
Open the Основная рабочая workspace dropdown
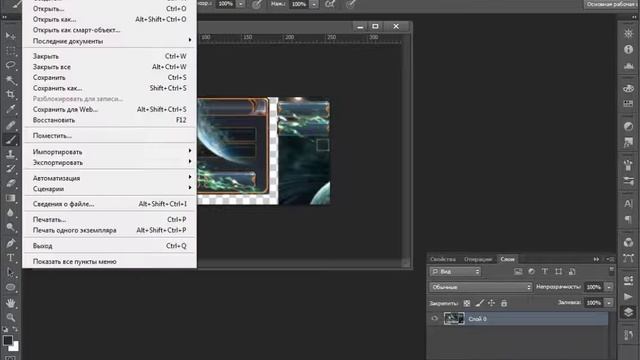pyautogui.click(x=611, y=4)
